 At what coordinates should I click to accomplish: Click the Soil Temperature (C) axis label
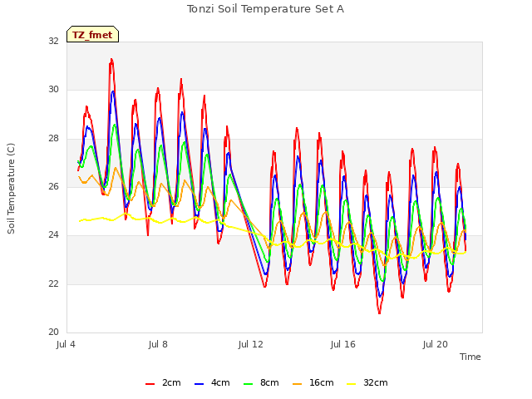[11, 189]
